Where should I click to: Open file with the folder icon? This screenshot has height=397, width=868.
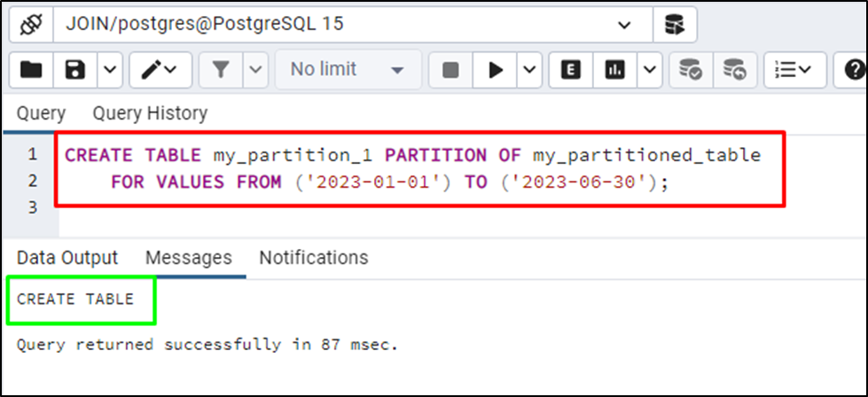[x=31, y=70]
